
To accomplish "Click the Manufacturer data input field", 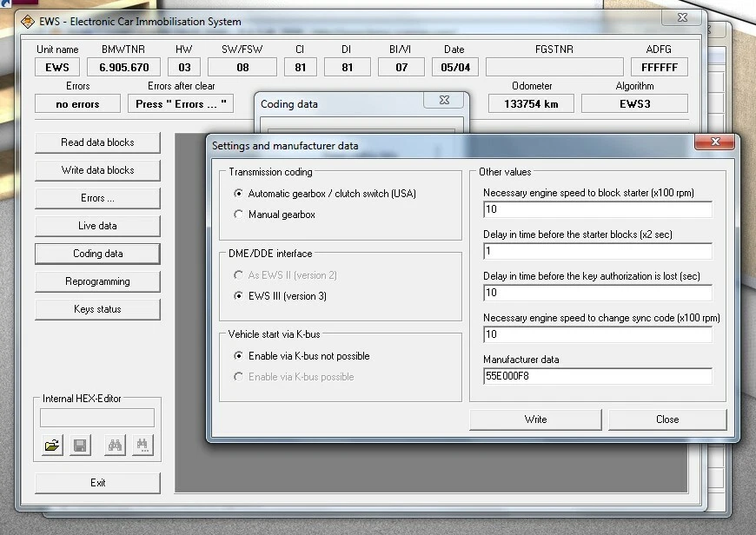I will (x=597, y=376).
